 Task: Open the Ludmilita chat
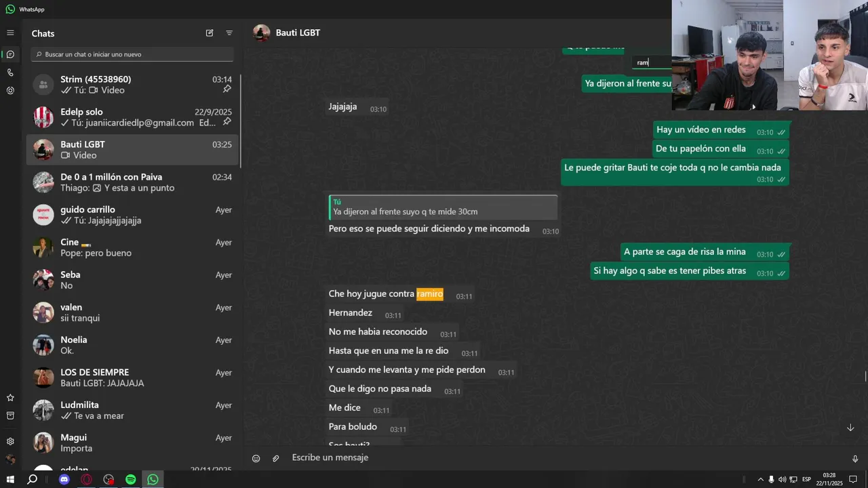tap(133, 410)
